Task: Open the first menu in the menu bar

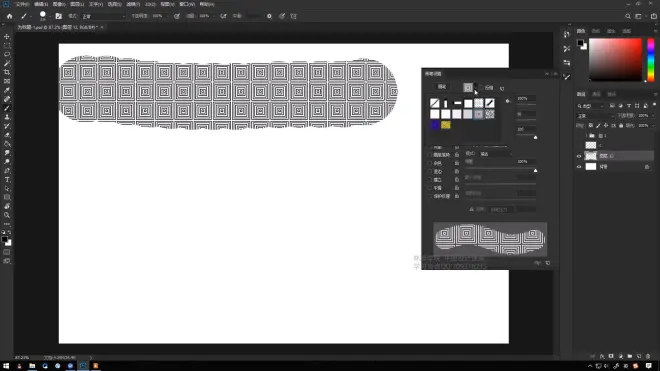Action: (22, 4)
